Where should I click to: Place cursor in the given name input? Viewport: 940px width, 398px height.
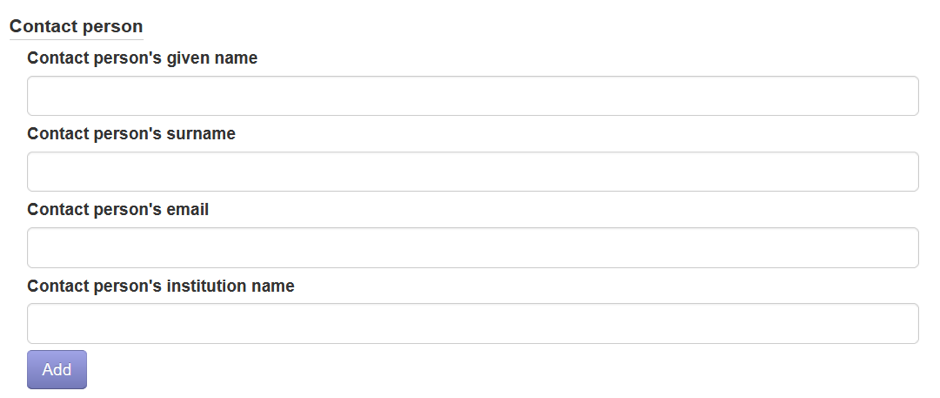(472, 96)
